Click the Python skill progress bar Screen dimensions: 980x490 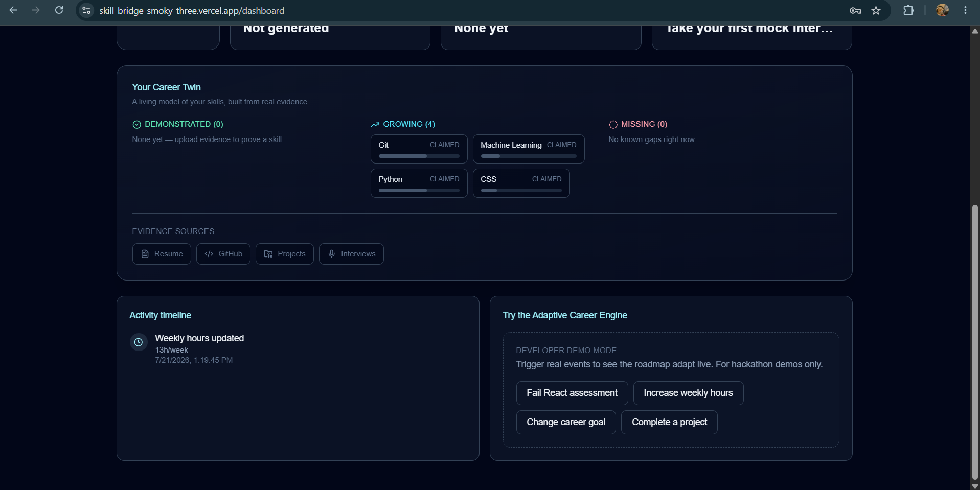[x=419, y=191]
